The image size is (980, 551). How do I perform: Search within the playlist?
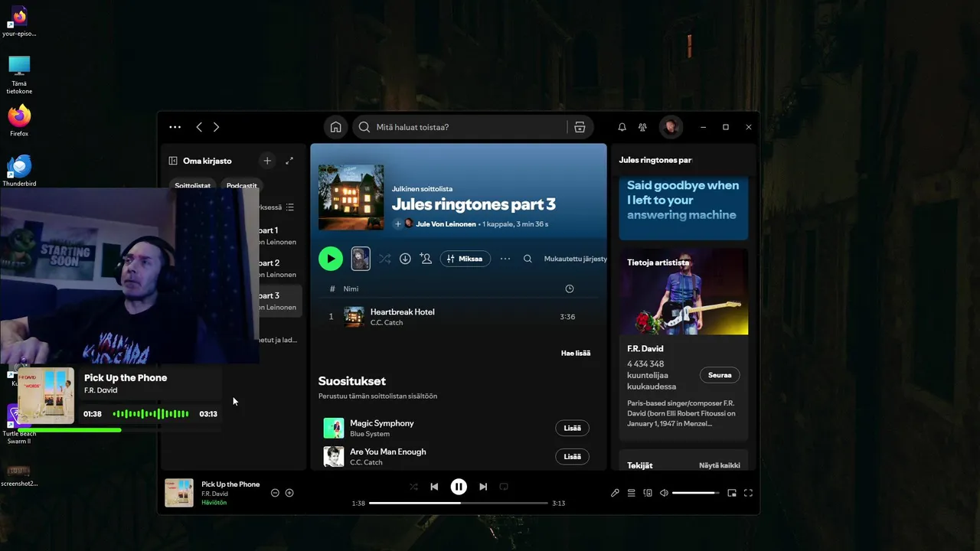[528, 259]
